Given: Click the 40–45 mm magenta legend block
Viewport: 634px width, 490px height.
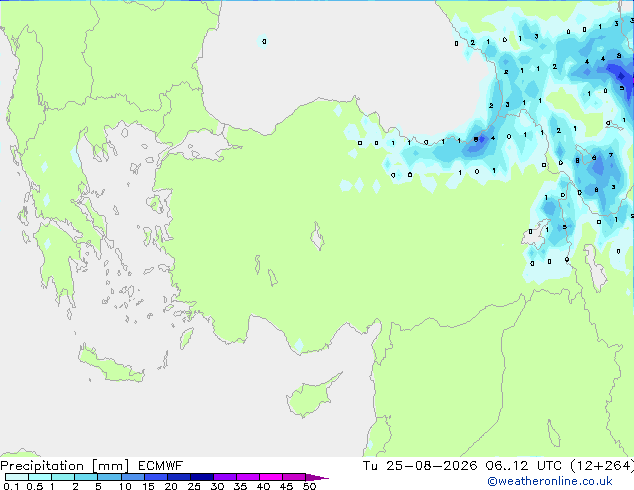Looking at the screenshot, I should pyautogui.click(x=271, y=477).
